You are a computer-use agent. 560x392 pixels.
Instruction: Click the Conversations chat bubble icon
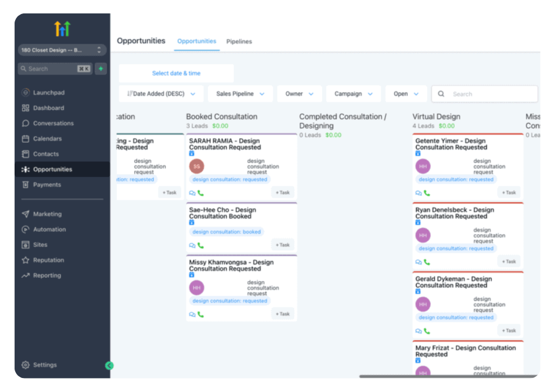pos(25,123)
